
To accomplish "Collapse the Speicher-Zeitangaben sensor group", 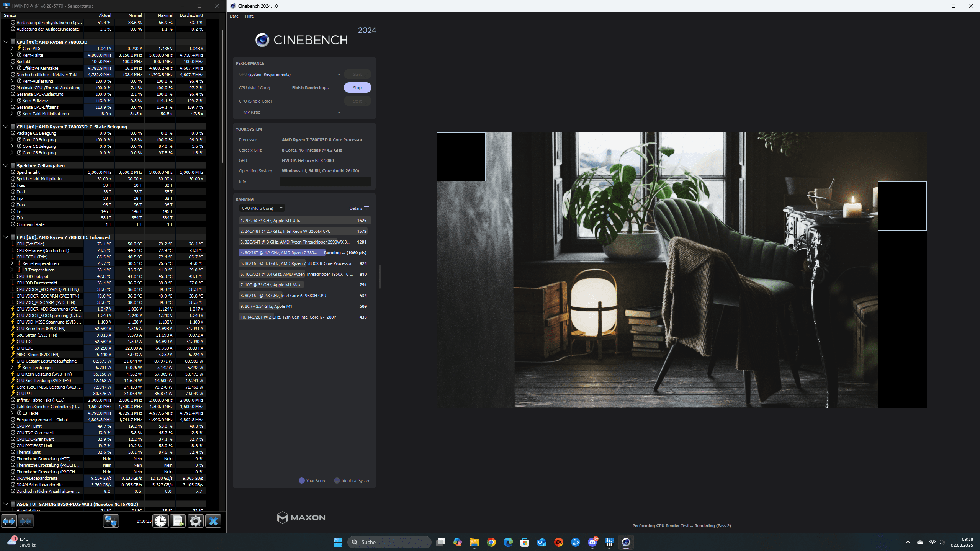I will point(6,166).
